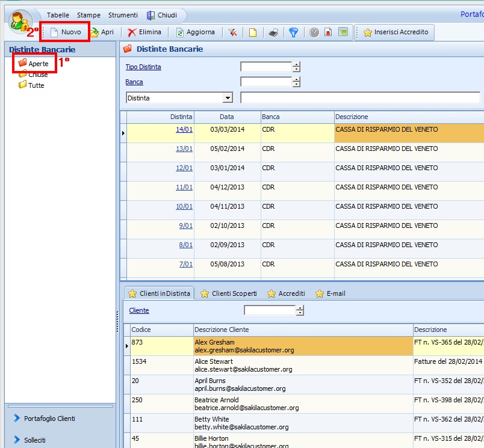Click the Nuovo button in toolbar
The width and height of the screenshot is (484, 448).
66,32
